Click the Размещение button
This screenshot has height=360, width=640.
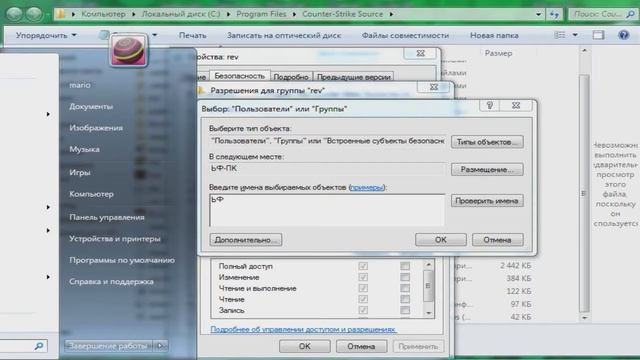coord(487,169)
